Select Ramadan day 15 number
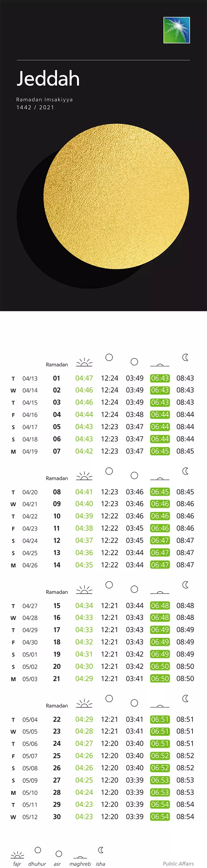 (x=57, y=606)
